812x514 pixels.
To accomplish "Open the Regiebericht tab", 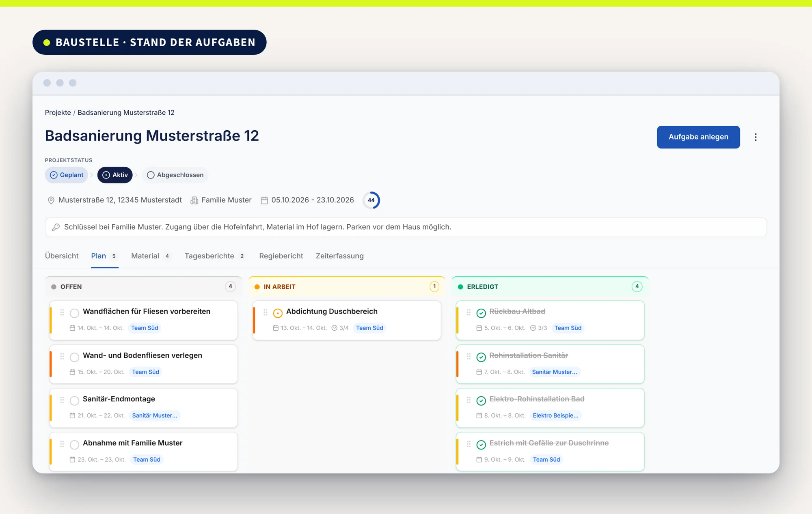I will click(281, 256).
